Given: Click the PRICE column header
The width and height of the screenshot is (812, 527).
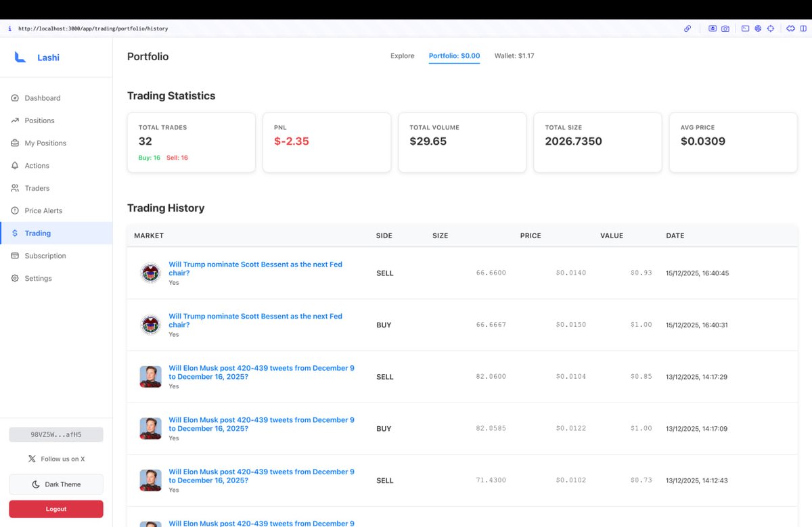Looking at the screenshot, I should (x=531, y=235).
